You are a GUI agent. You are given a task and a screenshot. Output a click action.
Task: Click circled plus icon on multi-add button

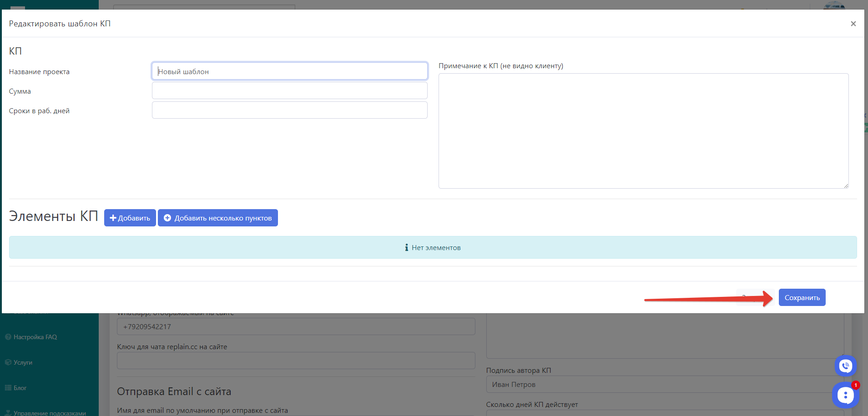coord(167,218)
